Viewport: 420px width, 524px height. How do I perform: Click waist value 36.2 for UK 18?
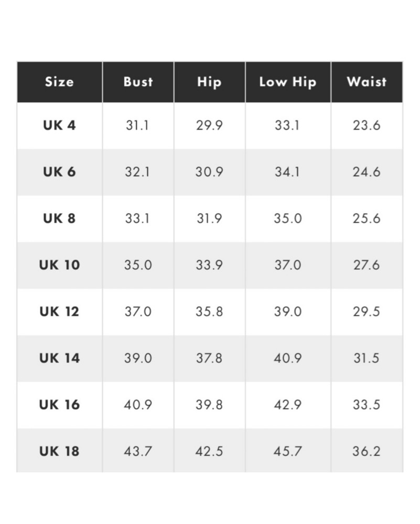(367, 451)
